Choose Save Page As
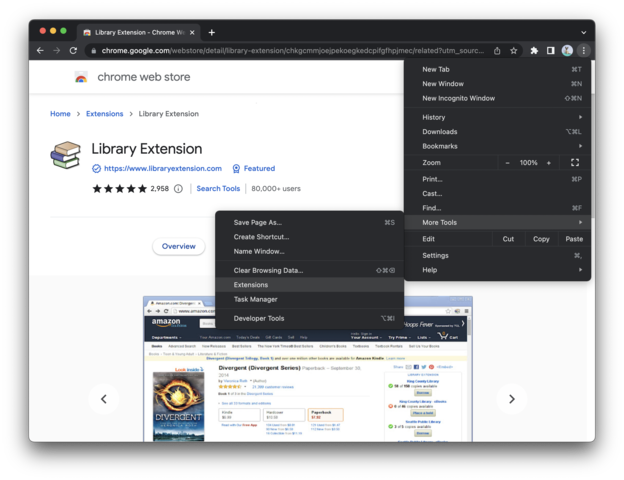624x480 pixels. point(310,222)
